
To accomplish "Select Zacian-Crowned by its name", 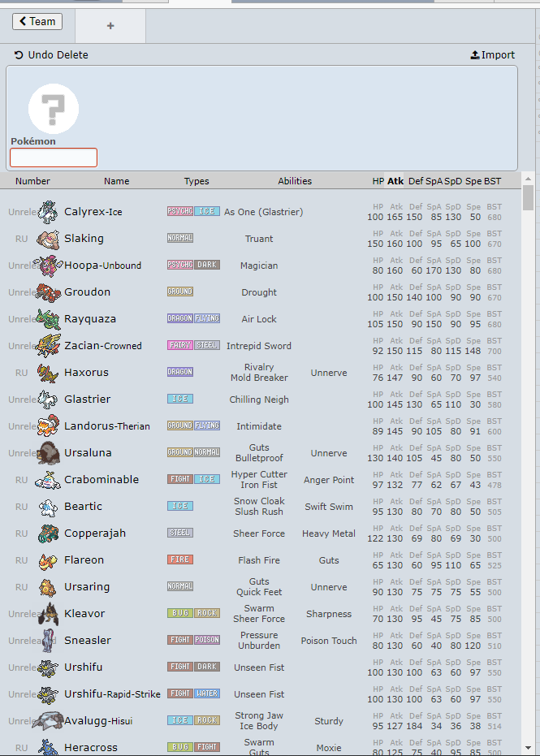I will 103,346.
